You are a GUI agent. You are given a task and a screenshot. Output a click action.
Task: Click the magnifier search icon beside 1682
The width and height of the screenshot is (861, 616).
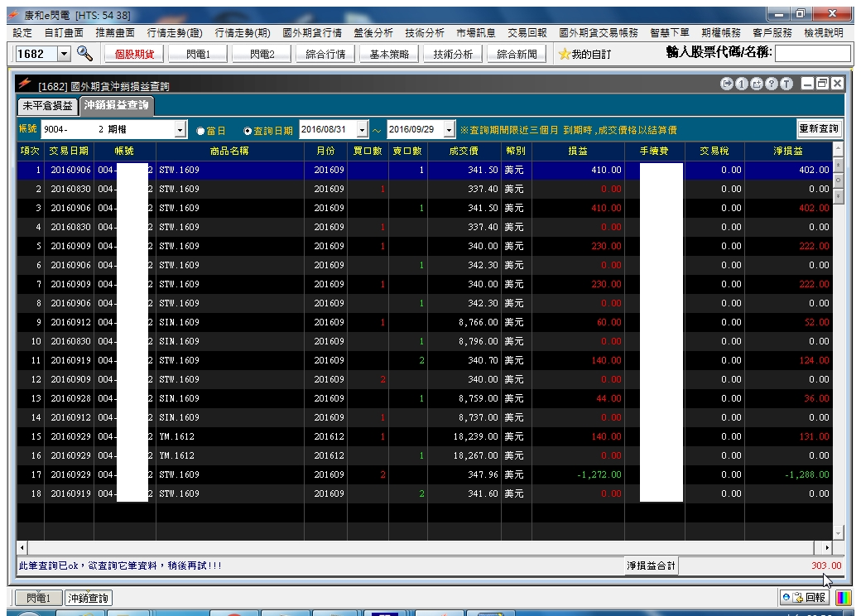coord(84,53)
